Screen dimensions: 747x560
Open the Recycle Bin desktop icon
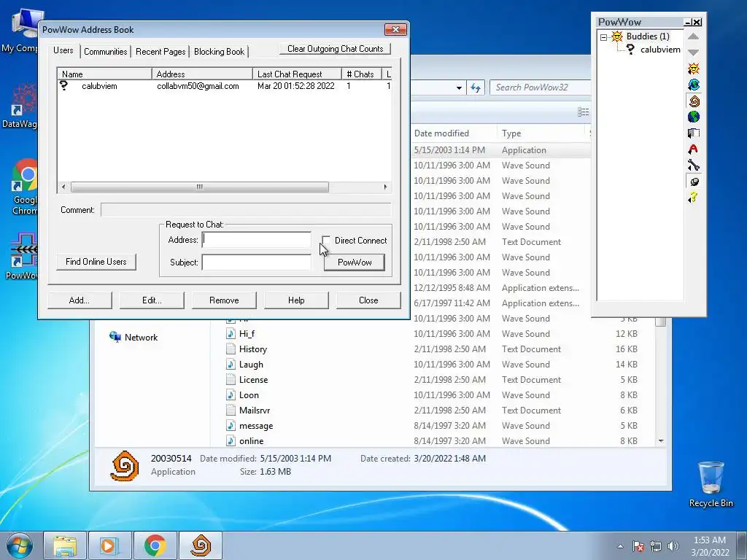coord(711,483)
